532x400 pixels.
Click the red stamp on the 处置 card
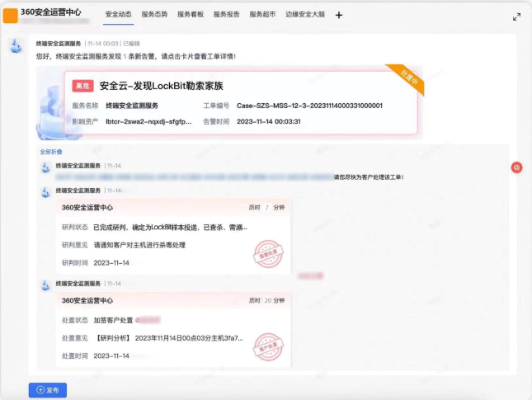coord(268,344)
